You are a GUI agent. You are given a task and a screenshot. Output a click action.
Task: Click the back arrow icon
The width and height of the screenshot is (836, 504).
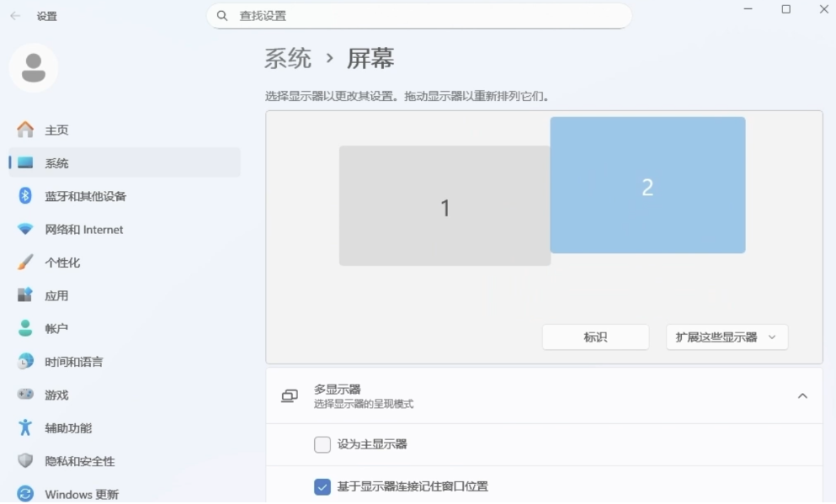pos(15,16)
